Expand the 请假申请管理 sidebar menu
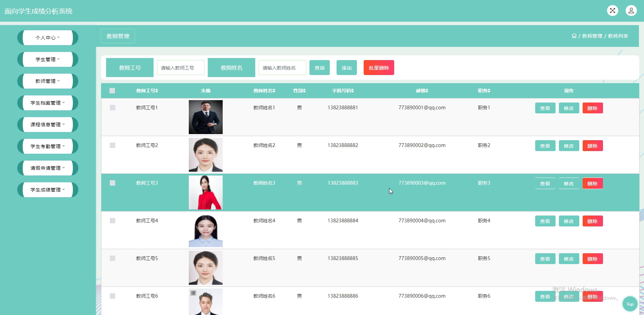 tap(48, 168)
